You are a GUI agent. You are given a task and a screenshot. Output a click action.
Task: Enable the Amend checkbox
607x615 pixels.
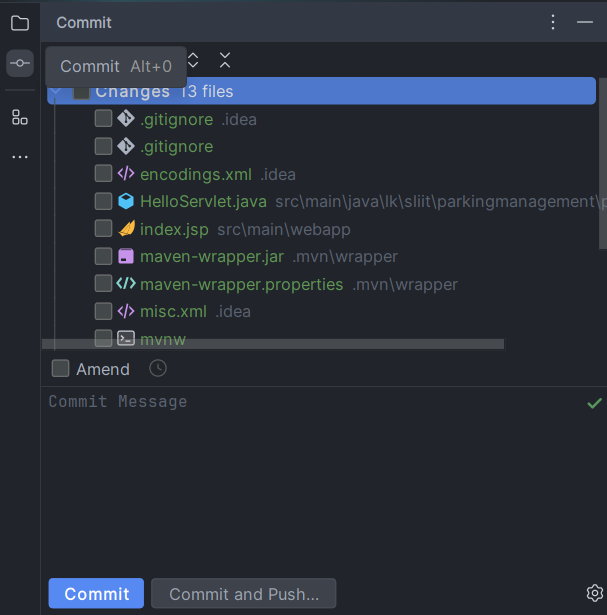tap(61, 369)
